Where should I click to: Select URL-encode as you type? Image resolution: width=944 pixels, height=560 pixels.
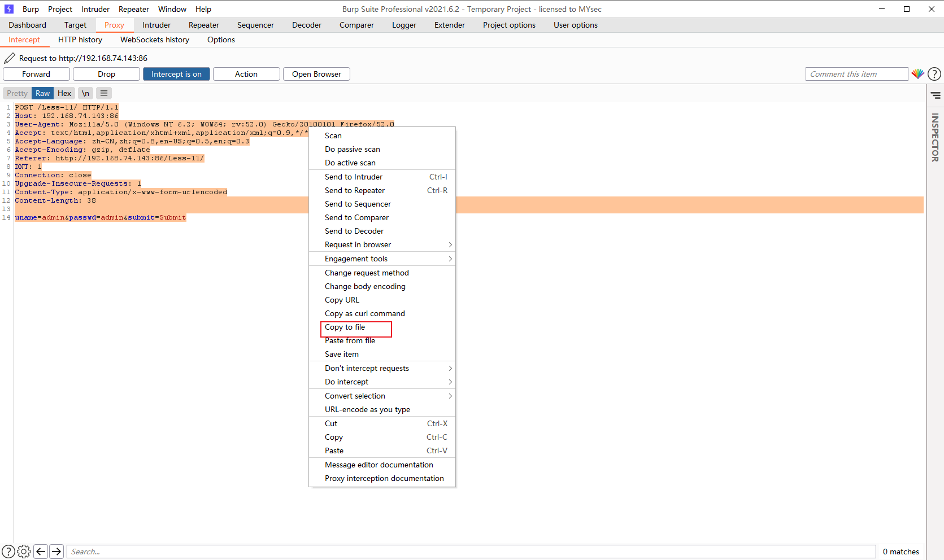[382, 409]
